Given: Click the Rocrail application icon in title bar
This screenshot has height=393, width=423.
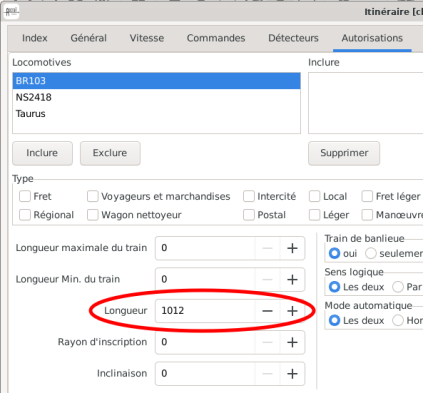Looking at the screenshot, I should click(11, 12).
